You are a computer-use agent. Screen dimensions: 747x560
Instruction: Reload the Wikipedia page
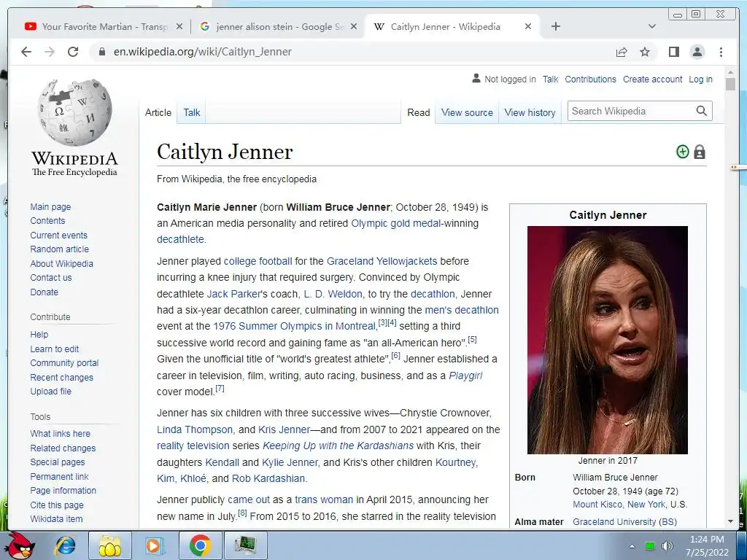coord(73,52)
